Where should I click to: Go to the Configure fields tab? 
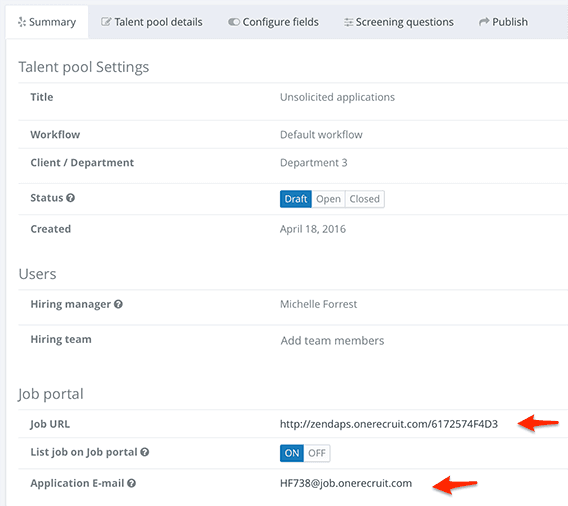273,22
